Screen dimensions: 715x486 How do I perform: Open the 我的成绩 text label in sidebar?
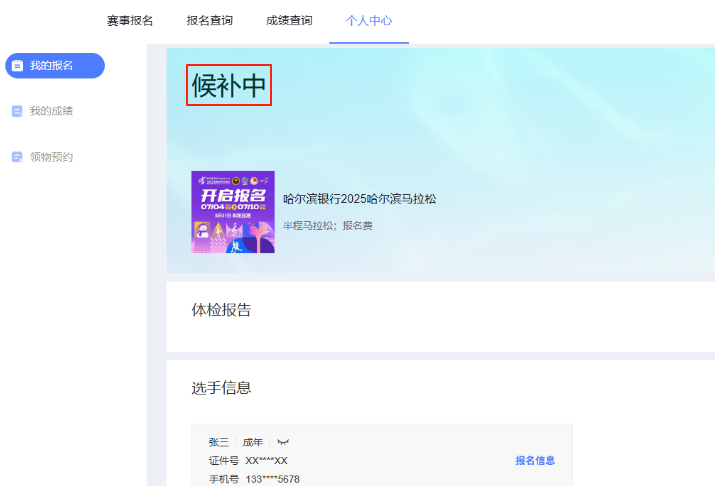51,111
